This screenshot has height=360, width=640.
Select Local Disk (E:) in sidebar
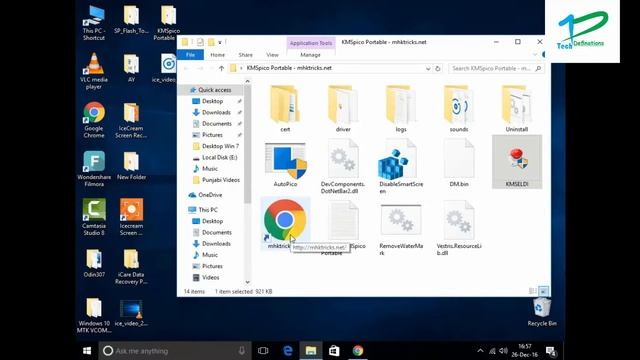(219, 158)
